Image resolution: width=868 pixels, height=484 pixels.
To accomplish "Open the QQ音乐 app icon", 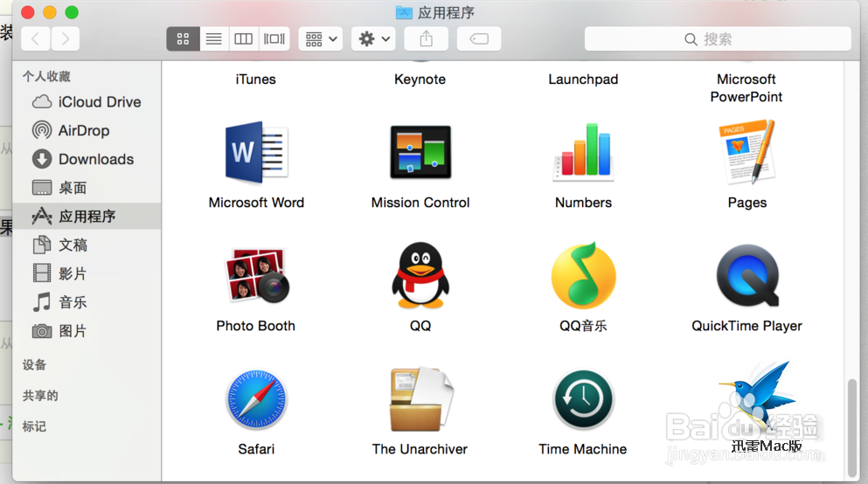I will 583,275.
